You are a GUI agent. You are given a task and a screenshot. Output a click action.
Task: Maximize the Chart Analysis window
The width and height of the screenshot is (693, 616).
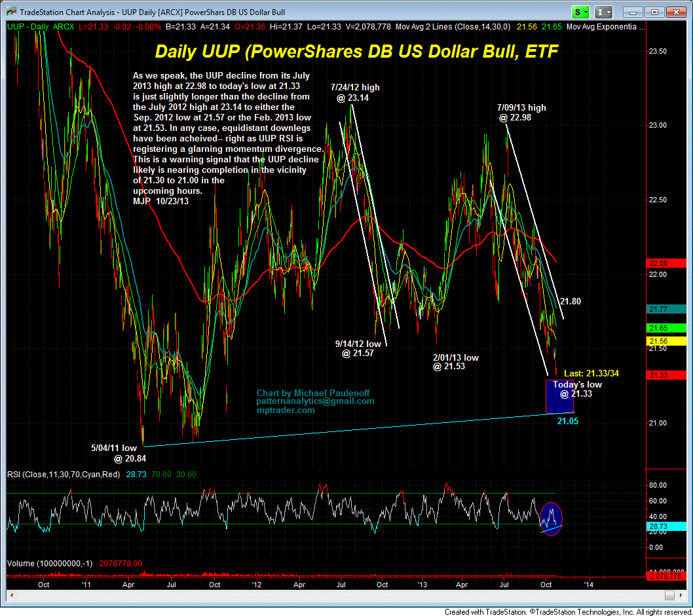[x=654, y=12]
